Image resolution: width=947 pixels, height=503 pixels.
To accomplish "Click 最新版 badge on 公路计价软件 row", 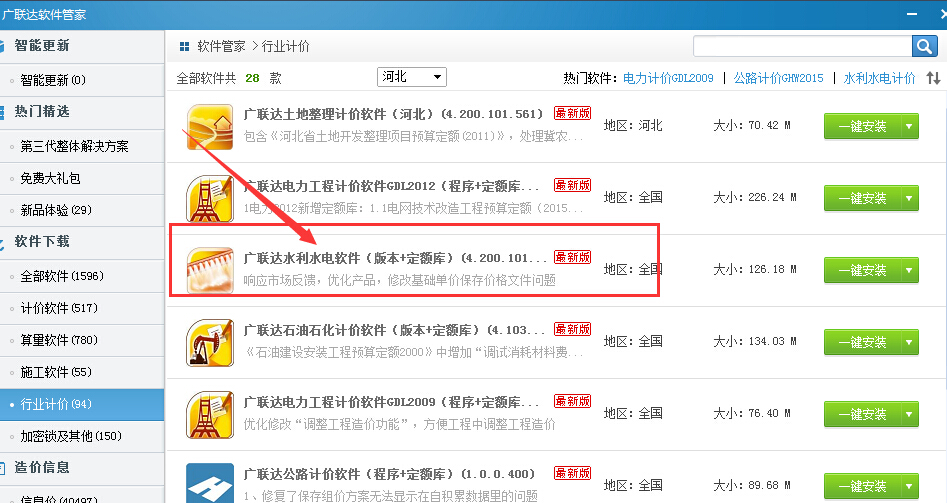I will 573,473.
